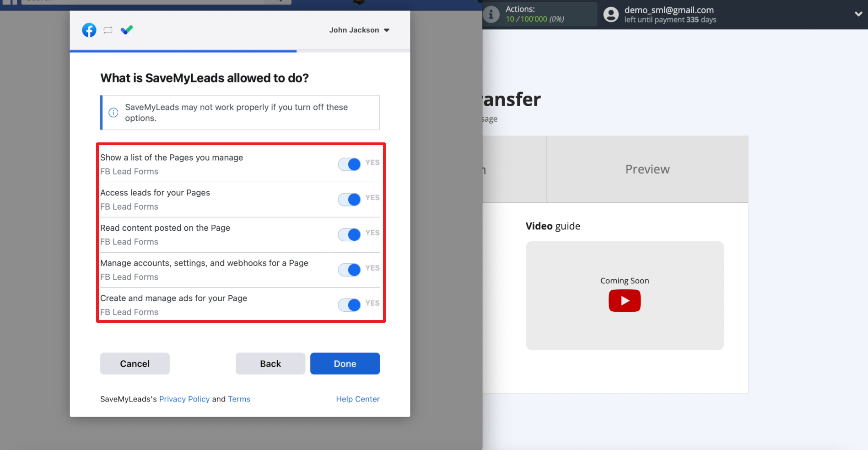The width and height of the screenshot is (868, 450).
Task: Expand the account menu chevron at top right
Action: pos(858,14)
